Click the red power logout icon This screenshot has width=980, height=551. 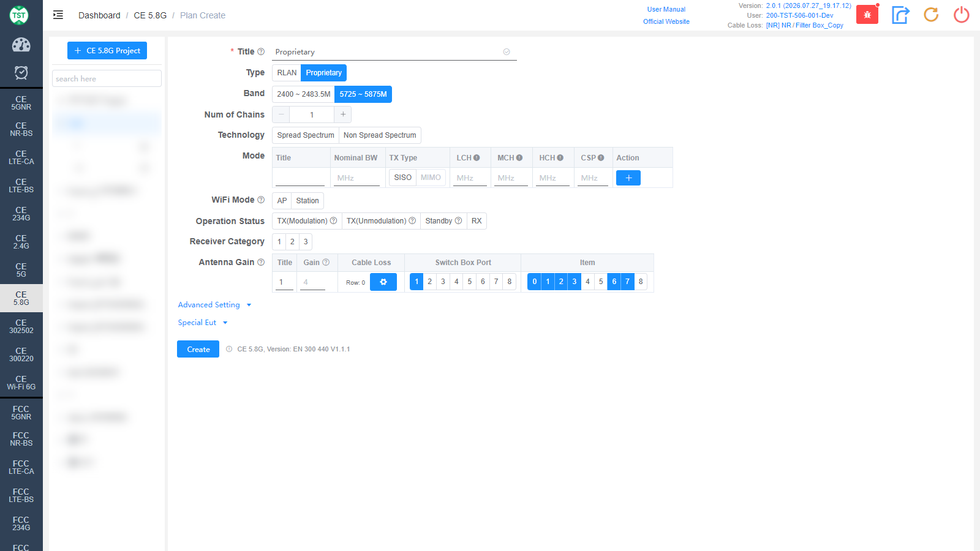[962, 15]
